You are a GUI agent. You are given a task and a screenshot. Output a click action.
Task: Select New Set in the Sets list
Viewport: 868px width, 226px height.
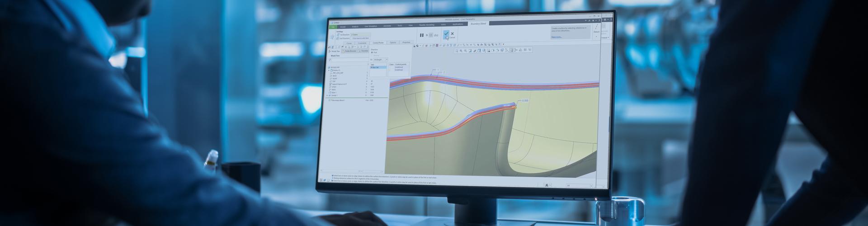point(377,67)
